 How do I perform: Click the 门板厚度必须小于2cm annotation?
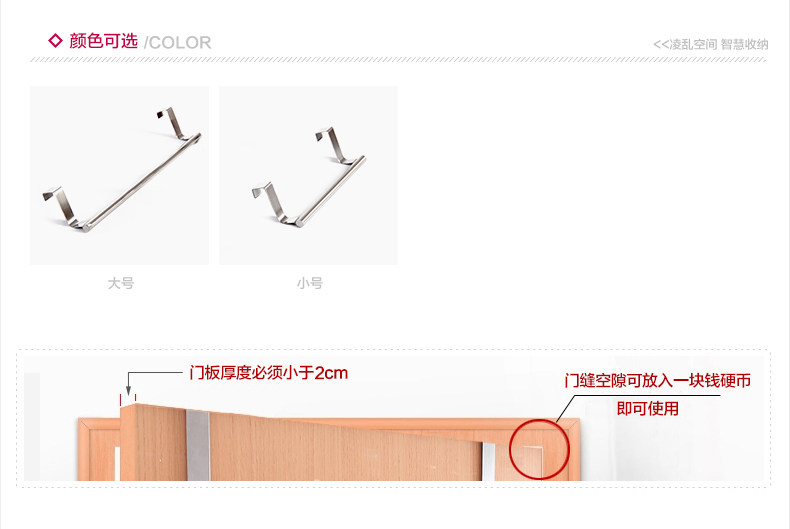(269, 373)
